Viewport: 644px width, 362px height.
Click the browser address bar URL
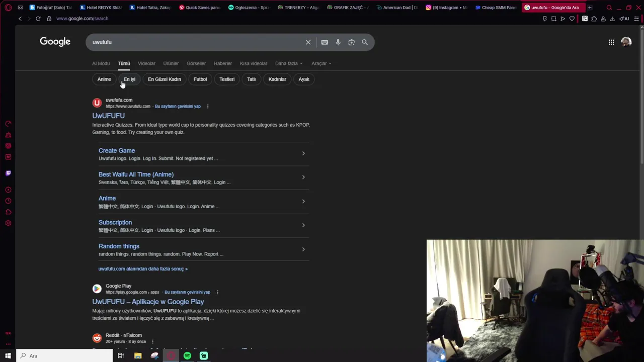pos(82,19)
